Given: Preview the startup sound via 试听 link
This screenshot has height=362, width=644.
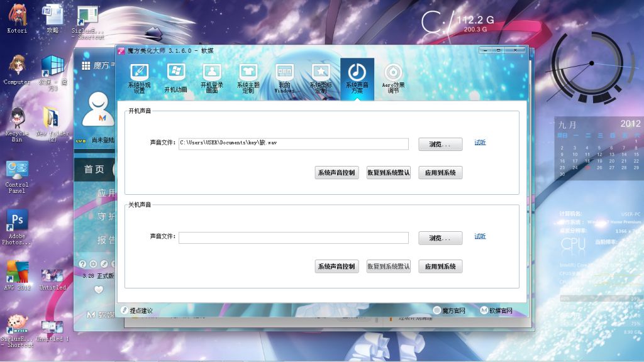Looking at the screenshot, I should (x=480, y=143).
